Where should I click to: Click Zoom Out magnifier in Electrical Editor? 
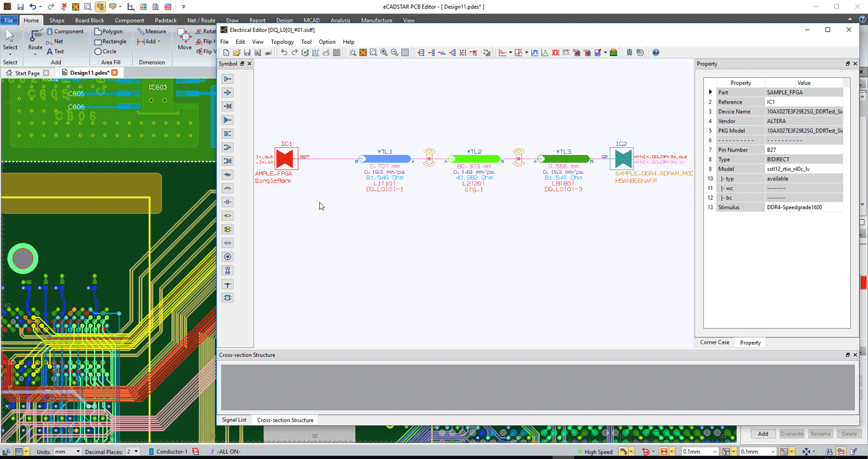tap(394, 53)
